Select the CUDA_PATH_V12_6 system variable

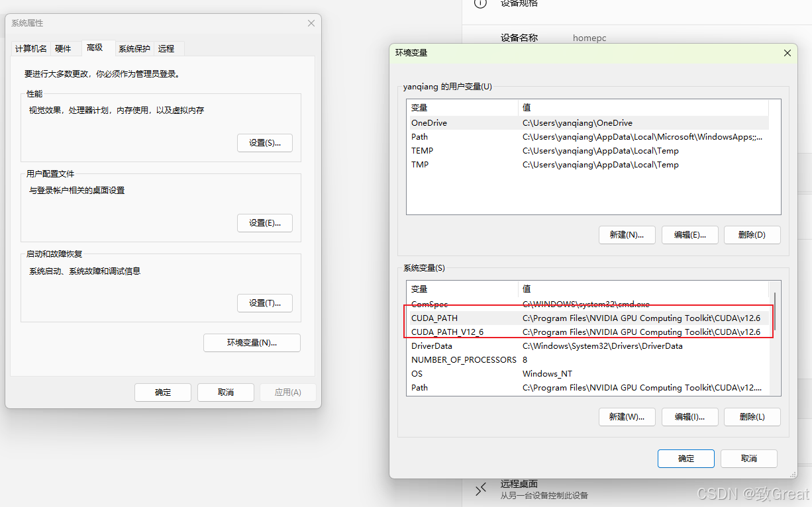coord(588,332)
